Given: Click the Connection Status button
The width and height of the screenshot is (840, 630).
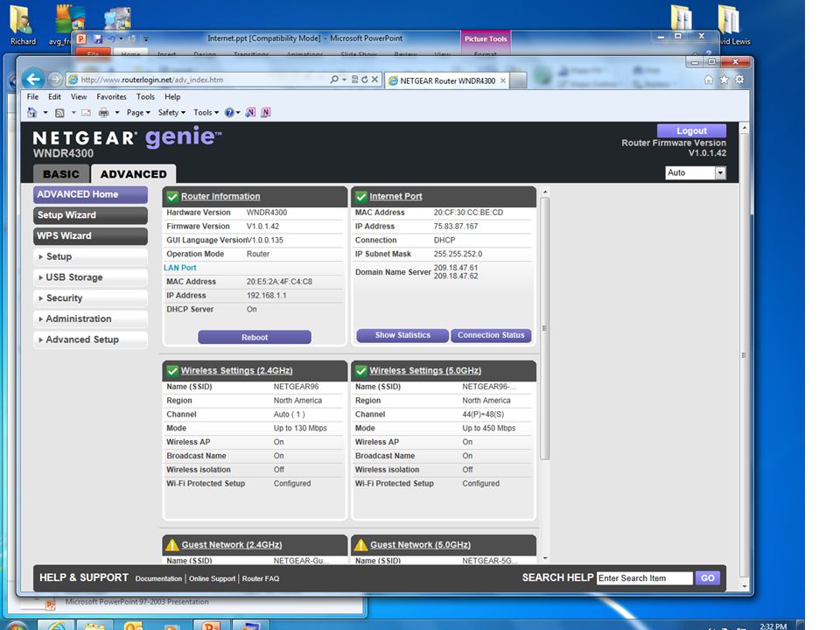Looking at the screenshot, I should (491, 335).
